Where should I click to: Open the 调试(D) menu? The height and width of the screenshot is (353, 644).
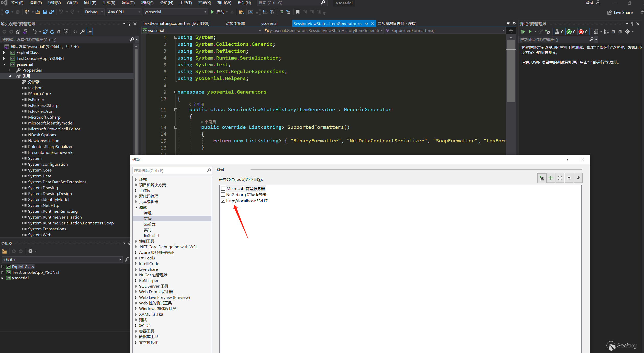coord(128,3)
